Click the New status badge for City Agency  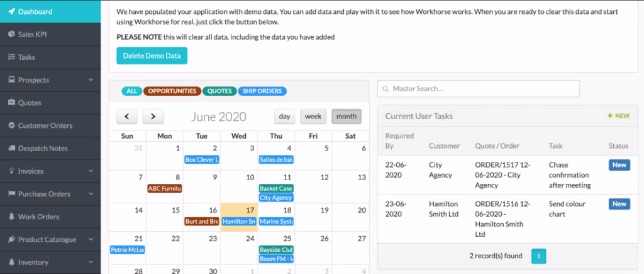point(619,165)
